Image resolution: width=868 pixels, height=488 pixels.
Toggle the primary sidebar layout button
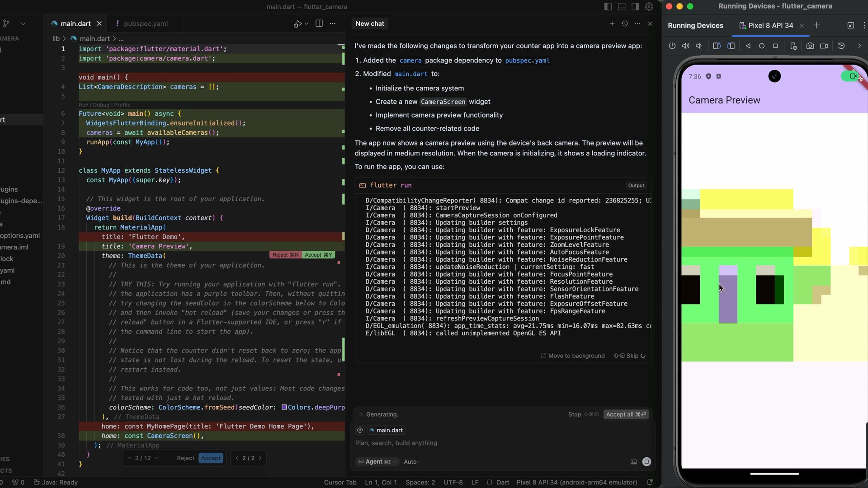(x=608, y=7)
